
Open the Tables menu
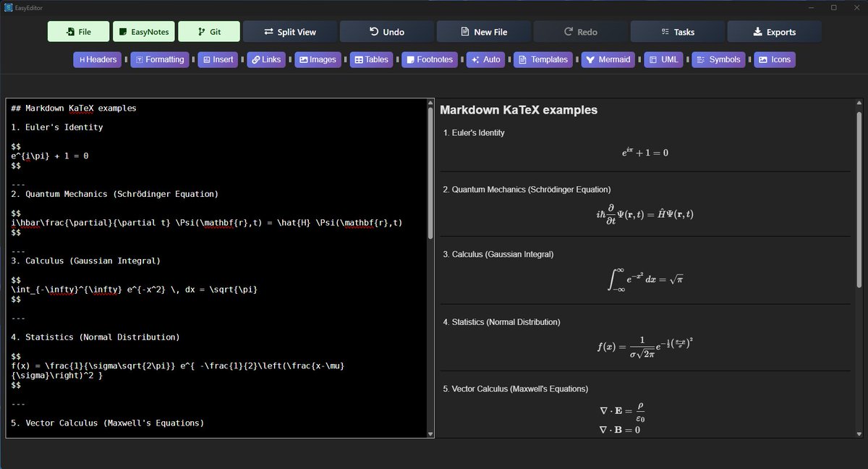[371, 59]
